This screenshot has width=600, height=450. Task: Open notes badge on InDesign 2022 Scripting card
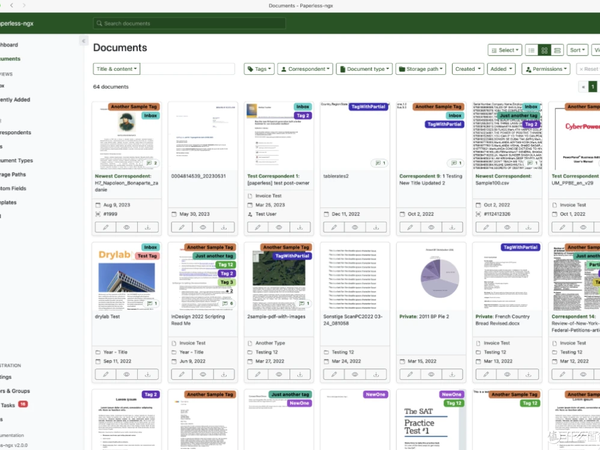pos(228,303)
